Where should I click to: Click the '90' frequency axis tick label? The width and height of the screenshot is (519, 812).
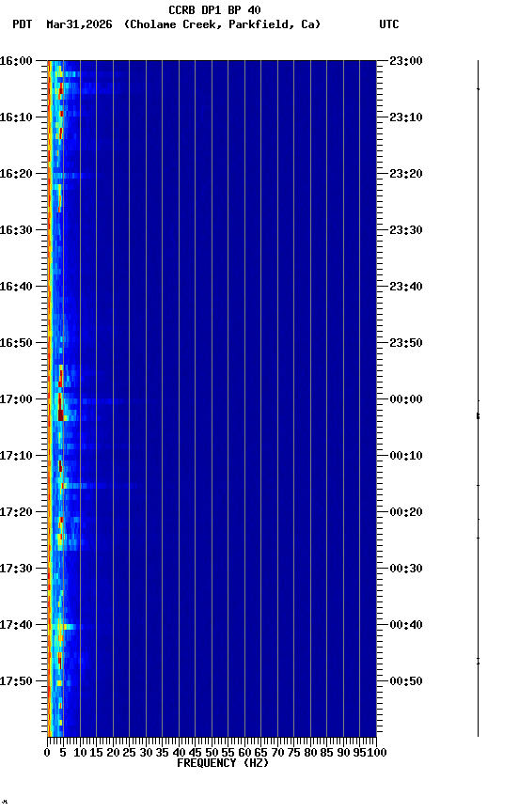(343, 754)
